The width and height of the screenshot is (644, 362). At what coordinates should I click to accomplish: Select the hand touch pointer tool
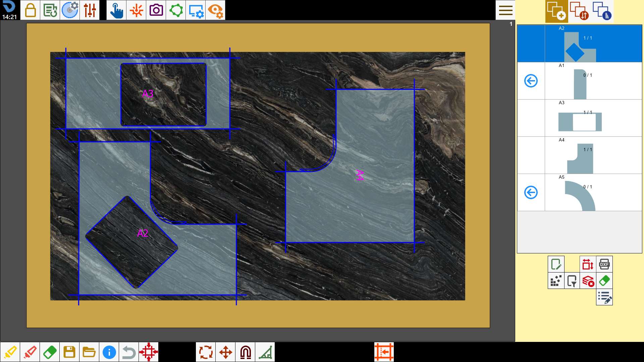pyautogui.click(x=116, y=10)
